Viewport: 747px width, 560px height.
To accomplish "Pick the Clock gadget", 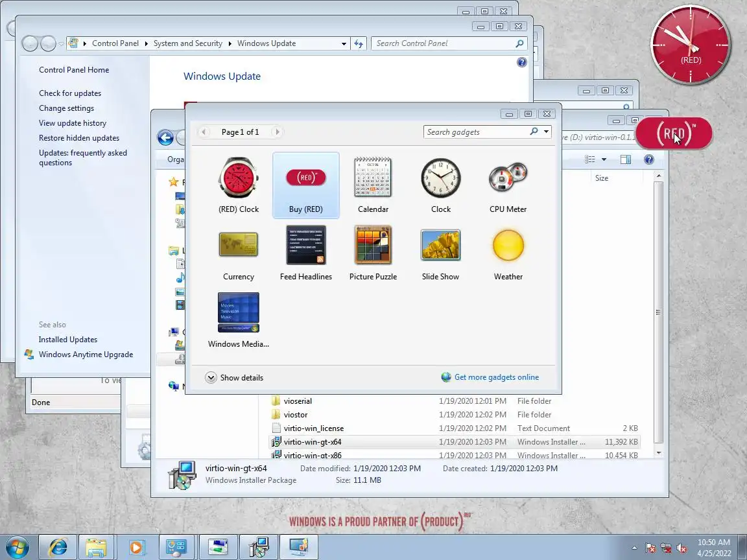I will [x=441, y=186].
